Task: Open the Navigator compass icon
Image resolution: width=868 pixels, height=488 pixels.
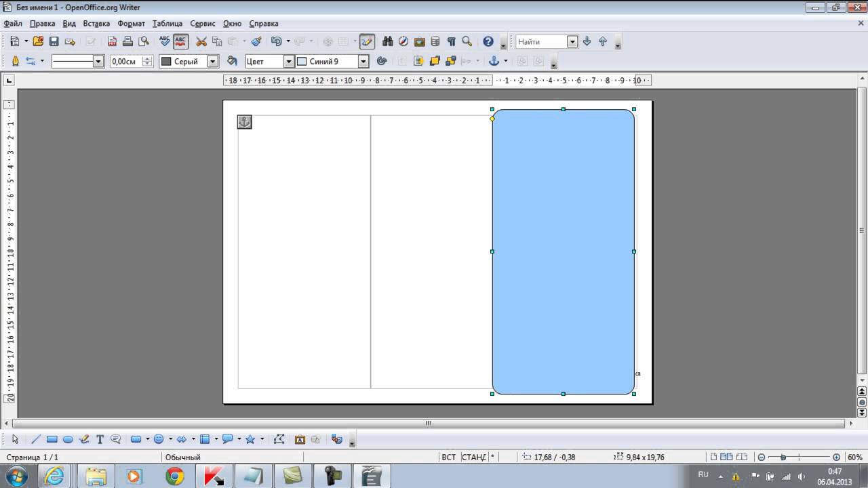Action: 403,41
